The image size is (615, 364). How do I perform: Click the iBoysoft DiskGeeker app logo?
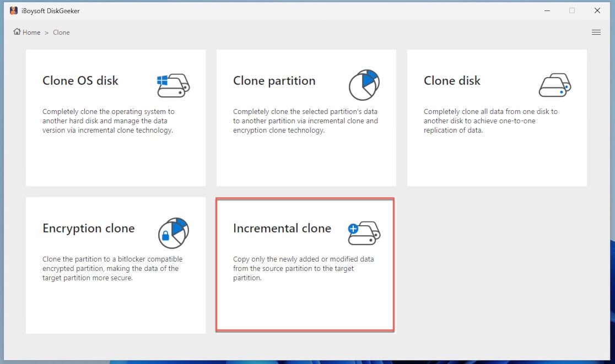pos(14,10)
